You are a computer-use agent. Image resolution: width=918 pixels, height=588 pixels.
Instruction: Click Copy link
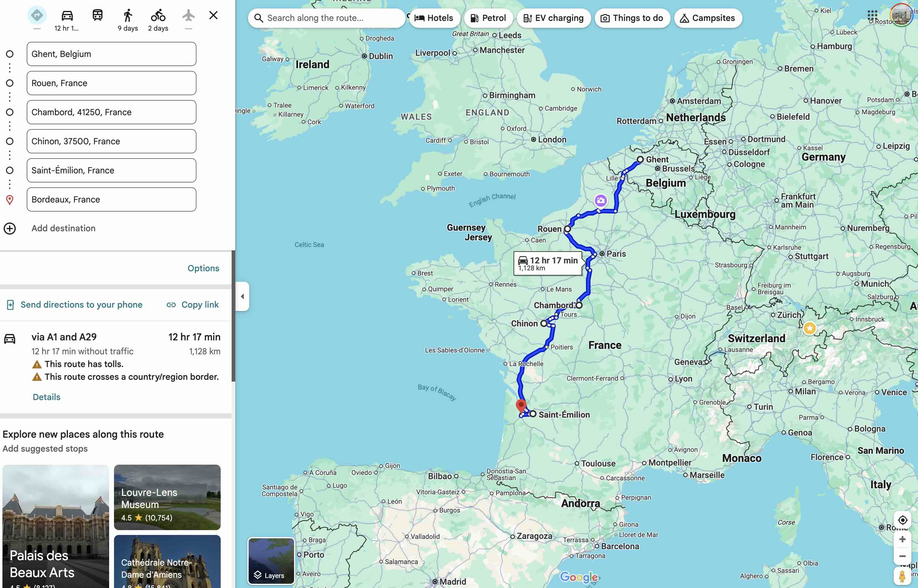tap(193, 305)
